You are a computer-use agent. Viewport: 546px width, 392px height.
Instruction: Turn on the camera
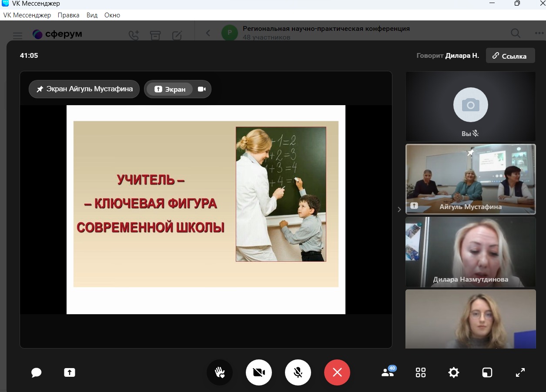pos(259,372)
